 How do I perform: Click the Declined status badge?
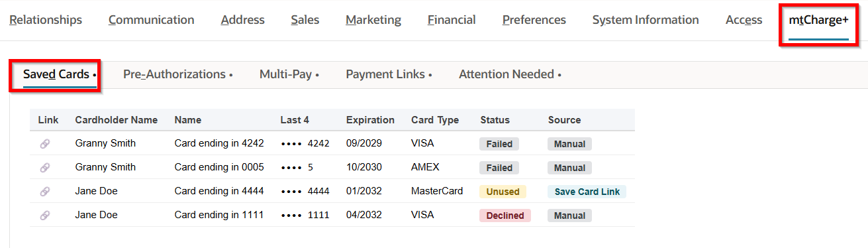click(x=505, y=216)
